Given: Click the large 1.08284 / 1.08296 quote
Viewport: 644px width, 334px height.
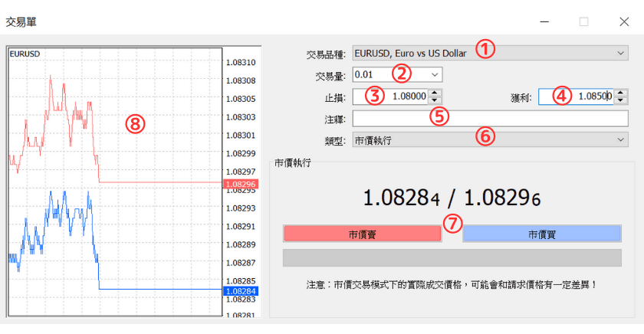Looking at the screenshot, I should pyautogui.click(x=452, y=198).
